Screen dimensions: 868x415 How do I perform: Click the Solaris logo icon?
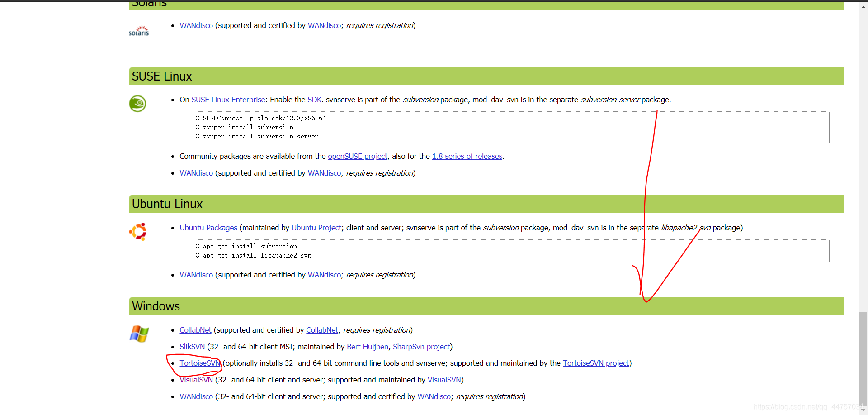(x=138, y=31)
